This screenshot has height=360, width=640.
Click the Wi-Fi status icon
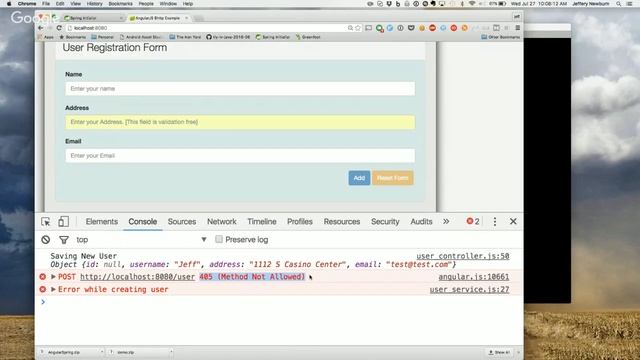click(x=472, y=4)
